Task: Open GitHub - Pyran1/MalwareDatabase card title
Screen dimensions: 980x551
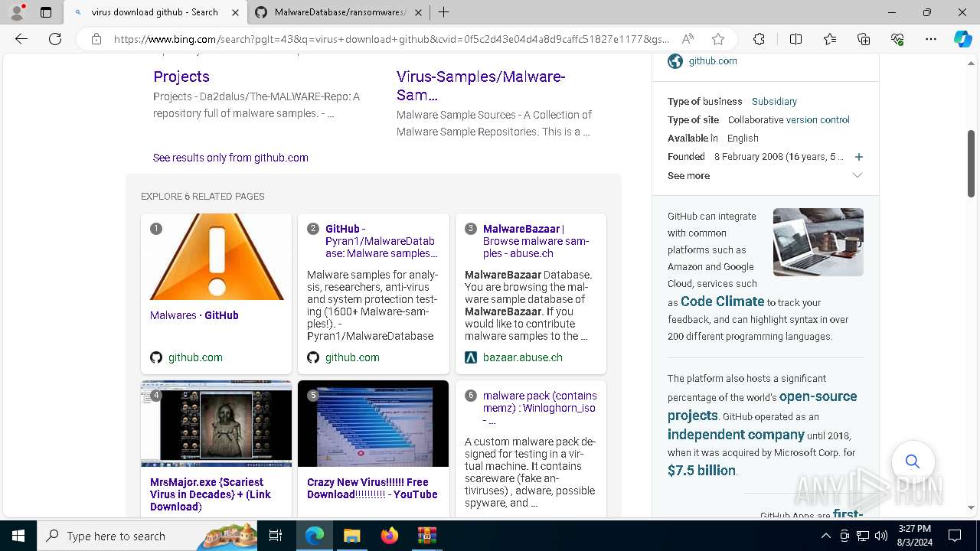Action: 381,241
